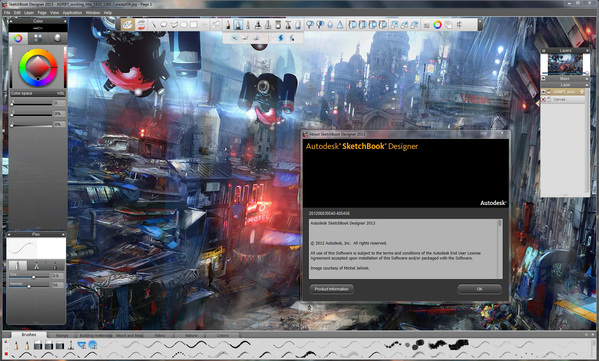Adjust the Intensity slider in Pen panel

point(29,286)
